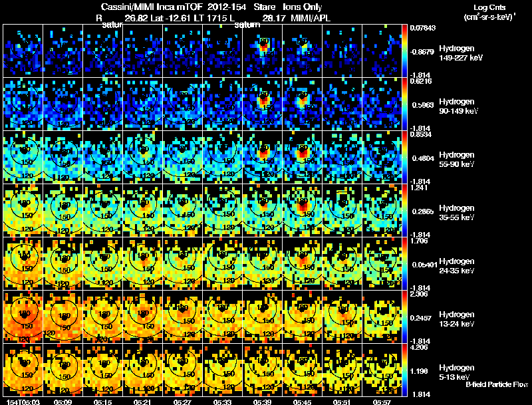Click the 90-149 keV panel at 05:15
The width and height of the screenshot is (532, 405).
pos(103,104)
